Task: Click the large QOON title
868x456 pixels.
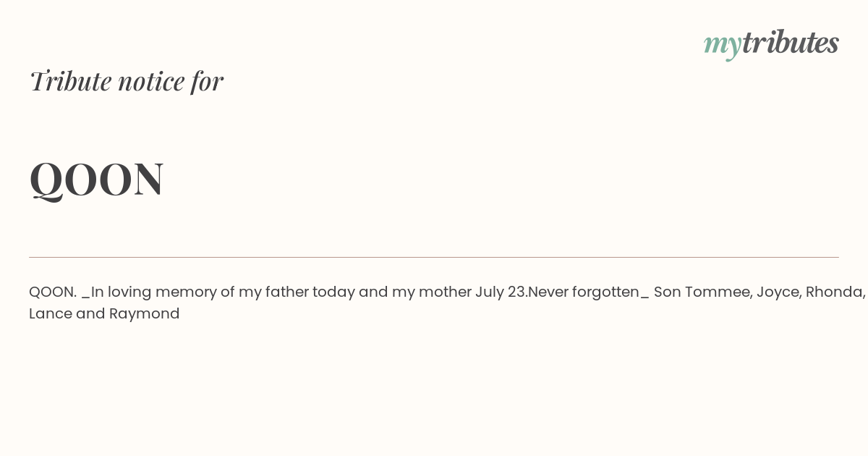Action: [96, 179]
